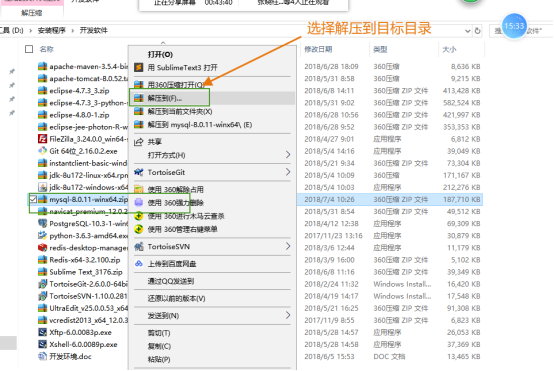Click the 开发环境.doc document icon
The width and height of the screenshot is (554, 371).
point(42,356)
